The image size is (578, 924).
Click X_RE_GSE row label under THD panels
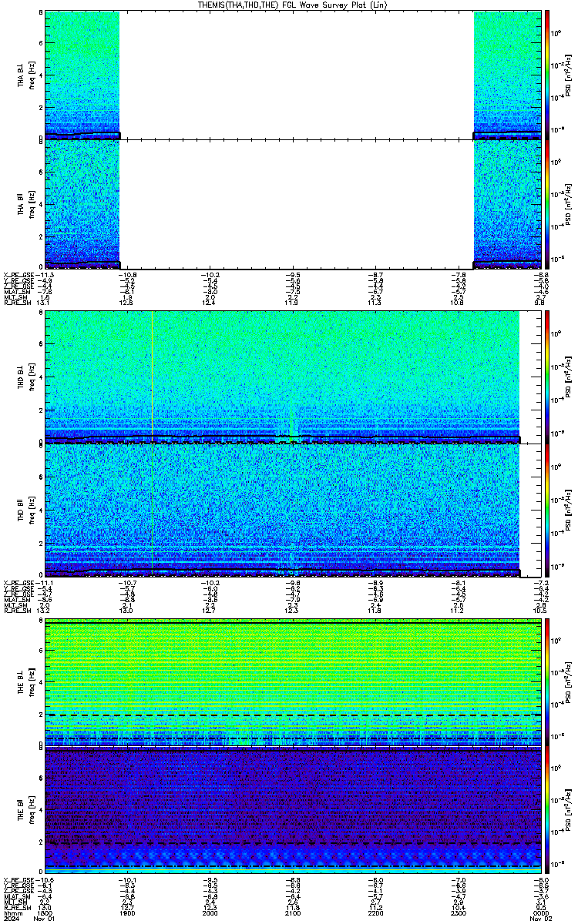click(18, 583)
